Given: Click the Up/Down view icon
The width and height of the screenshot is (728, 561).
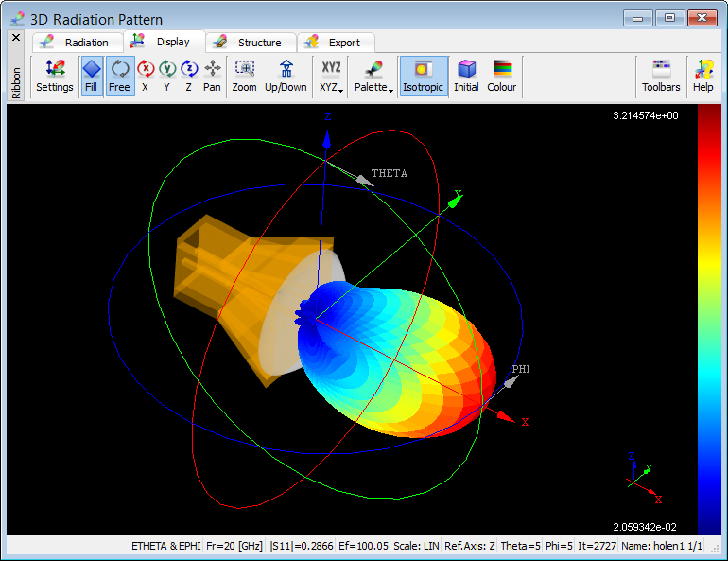Looking at the screenshot, I should [286, 76].
